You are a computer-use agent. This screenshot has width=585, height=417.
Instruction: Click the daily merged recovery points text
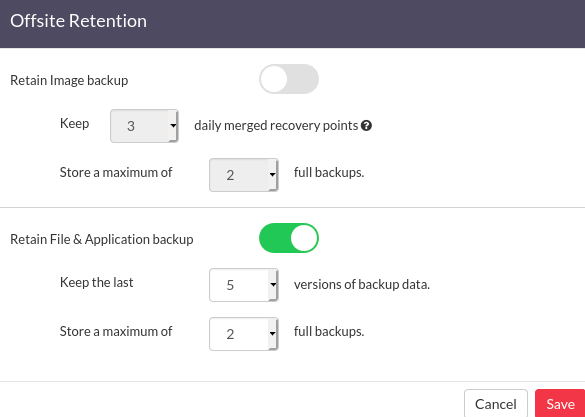click(x=276, y=126)
